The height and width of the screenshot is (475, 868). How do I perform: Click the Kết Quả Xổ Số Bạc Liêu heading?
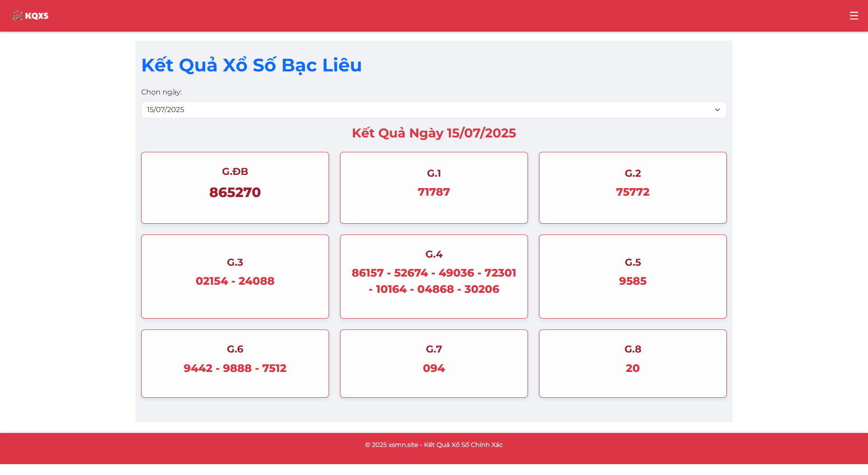click(x=251, y=65)
